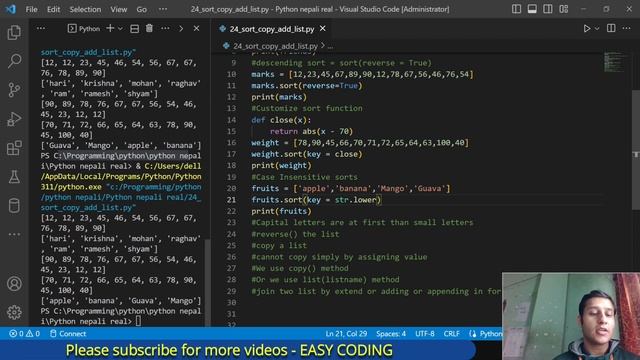The height and width of the screenshot is (360, 640).
Task: Click terminal output ['apple', 'banana', 'Guava', 'Mango']
Action: [x=121, y=301]
